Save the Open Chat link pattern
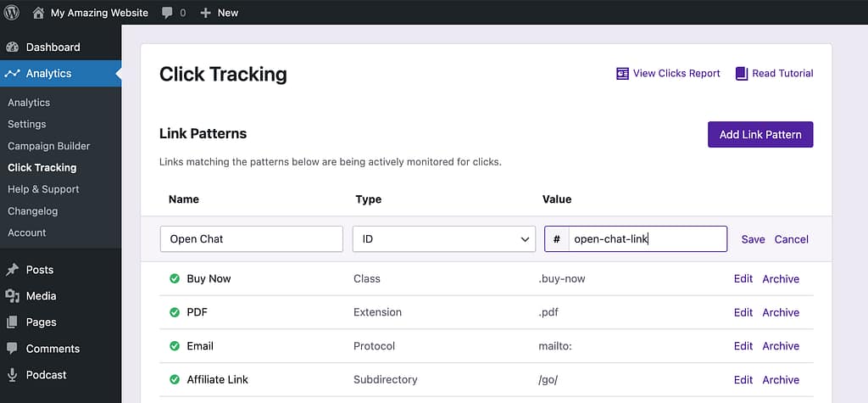The width and height of the screenshot is (868, 403). coord(753,239)
